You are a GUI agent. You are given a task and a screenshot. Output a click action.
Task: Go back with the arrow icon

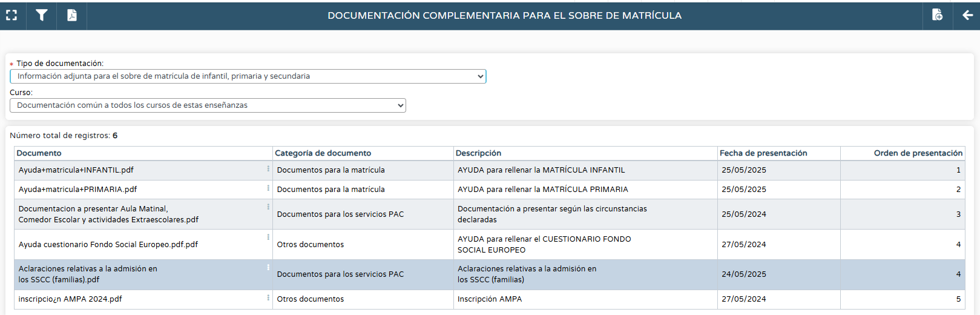pos(967,15)
